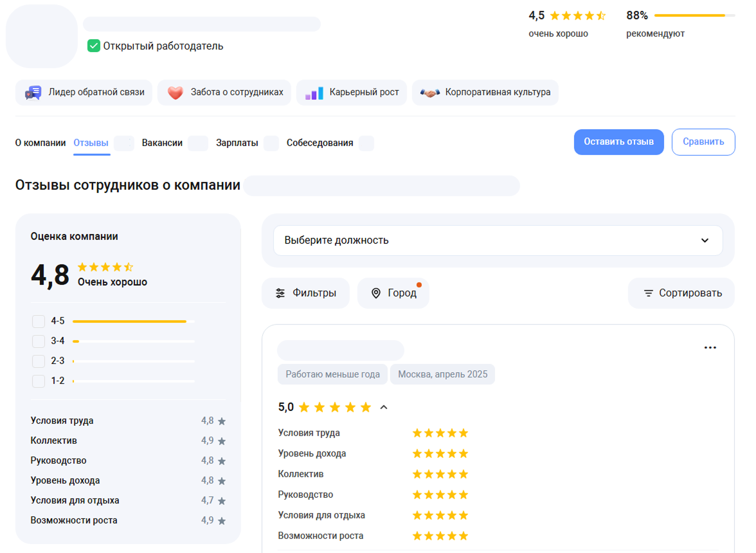Check the 4-5 rating filter checkbox
Image resolution: width=756 pixels, height=553 pixels.
point(39,321)
